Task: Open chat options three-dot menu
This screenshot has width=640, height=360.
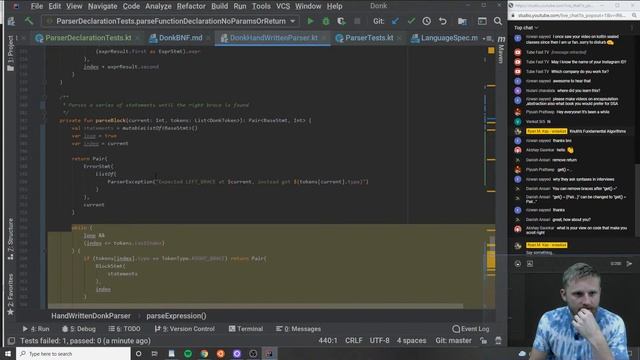Action: click(x=632, y=28)
